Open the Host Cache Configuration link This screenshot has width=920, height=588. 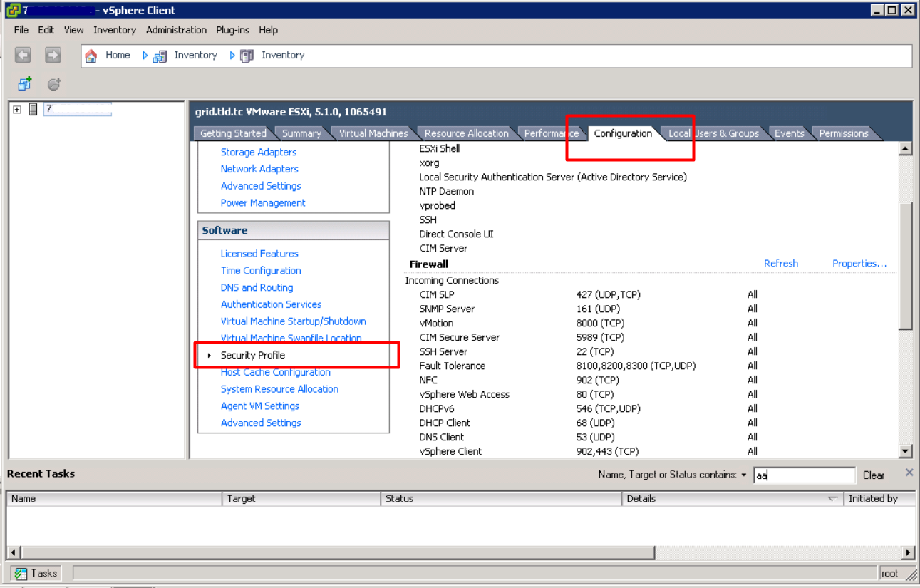(x=276, y=372)
